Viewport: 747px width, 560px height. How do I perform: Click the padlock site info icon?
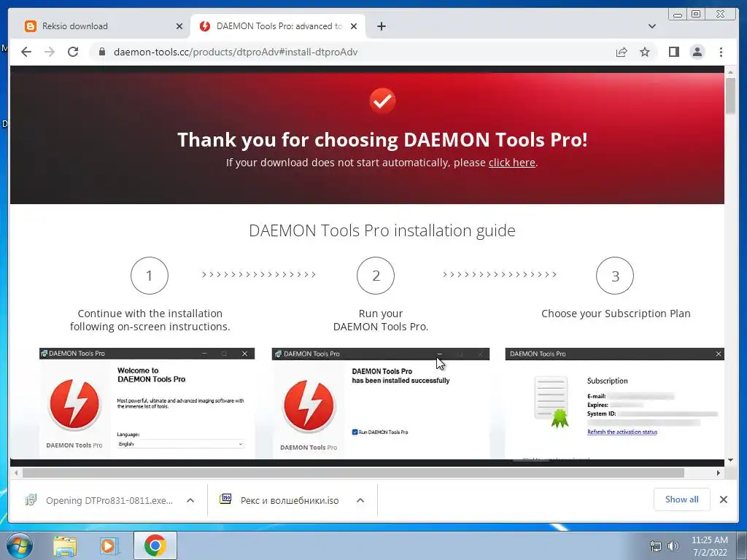point(101,52)
